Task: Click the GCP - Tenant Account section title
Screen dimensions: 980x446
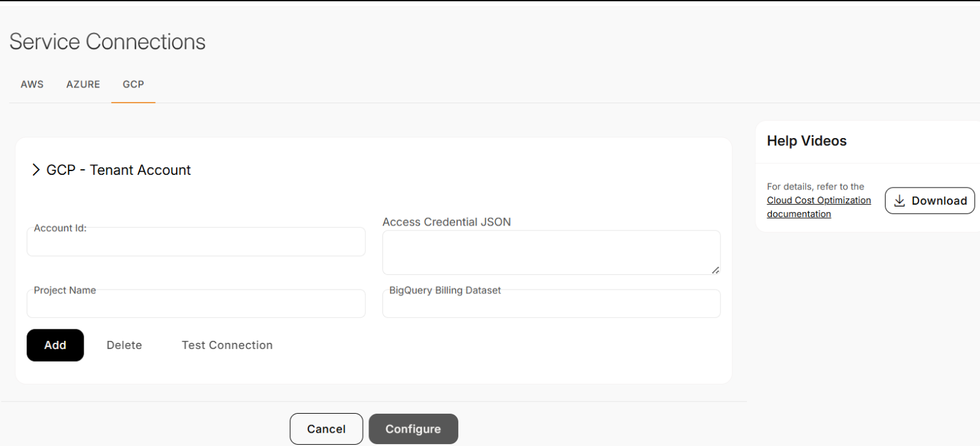Action: coord(119,170)
